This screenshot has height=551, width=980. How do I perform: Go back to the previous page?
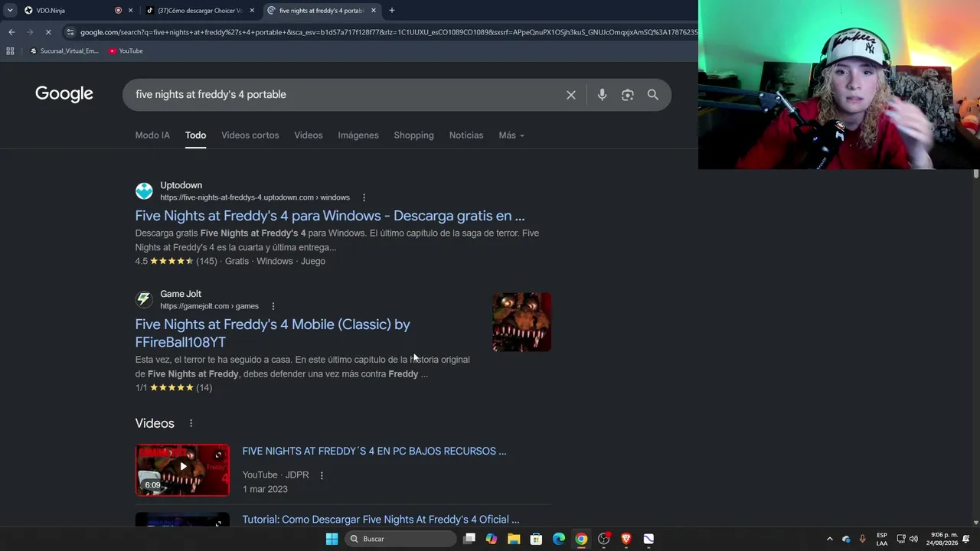(11, 32)
